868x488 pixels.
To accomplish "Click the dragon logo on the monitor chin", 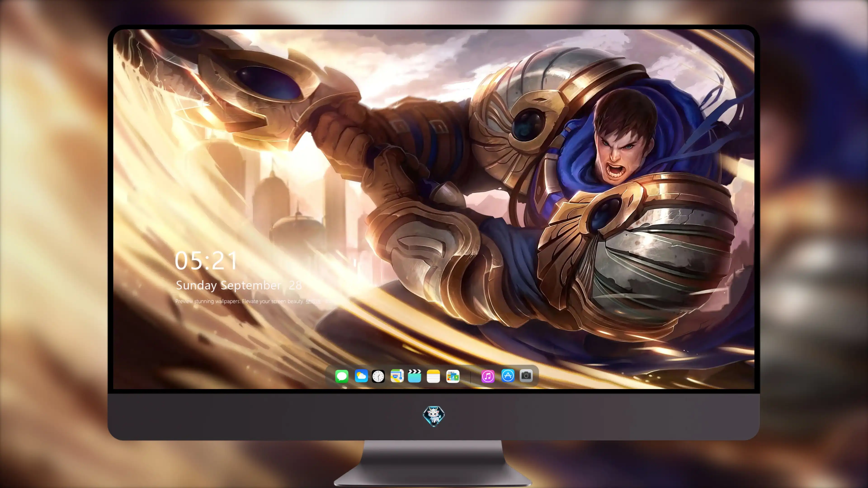I will (434, 416).
